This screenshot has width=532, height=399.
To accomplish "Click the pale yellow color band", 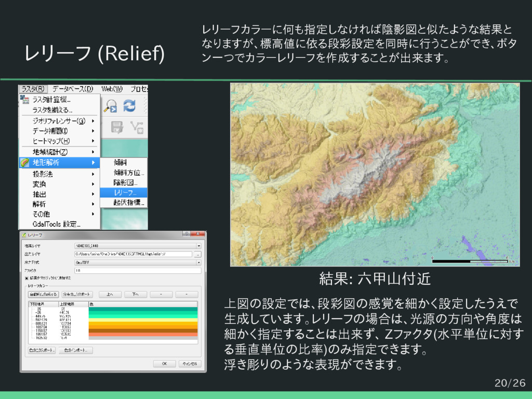I will (x=143, y=320).
